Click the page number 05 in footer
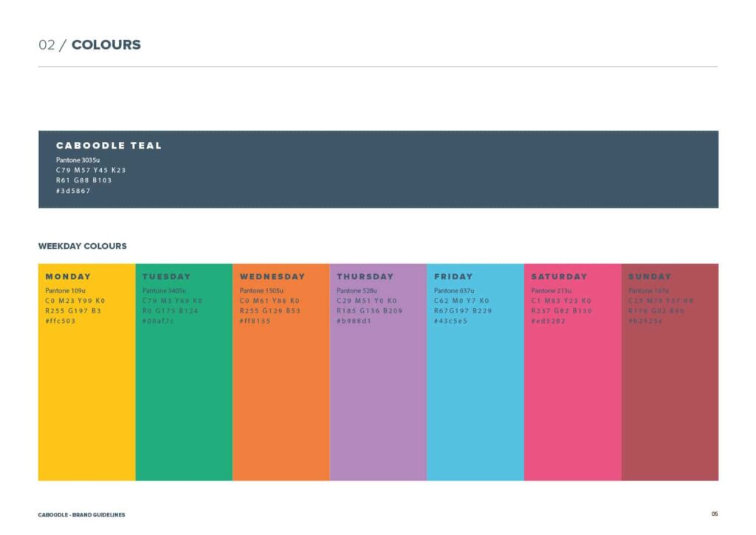This screenshot has height=535, width=756. coord(715,514)
